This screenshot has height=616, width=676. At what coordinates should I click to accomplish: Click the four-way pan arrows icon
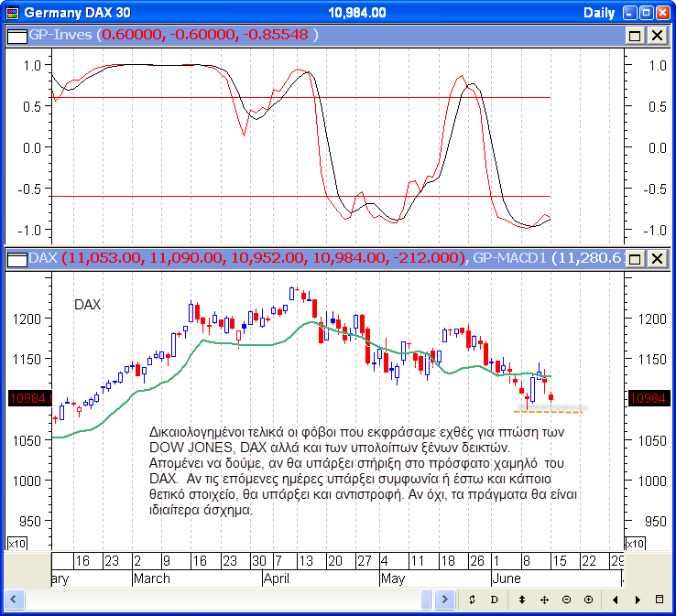544,600
